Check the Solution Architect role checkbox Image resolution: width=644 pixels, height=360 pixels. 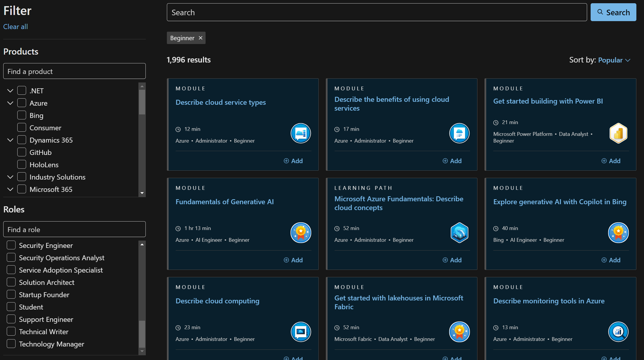11,282
